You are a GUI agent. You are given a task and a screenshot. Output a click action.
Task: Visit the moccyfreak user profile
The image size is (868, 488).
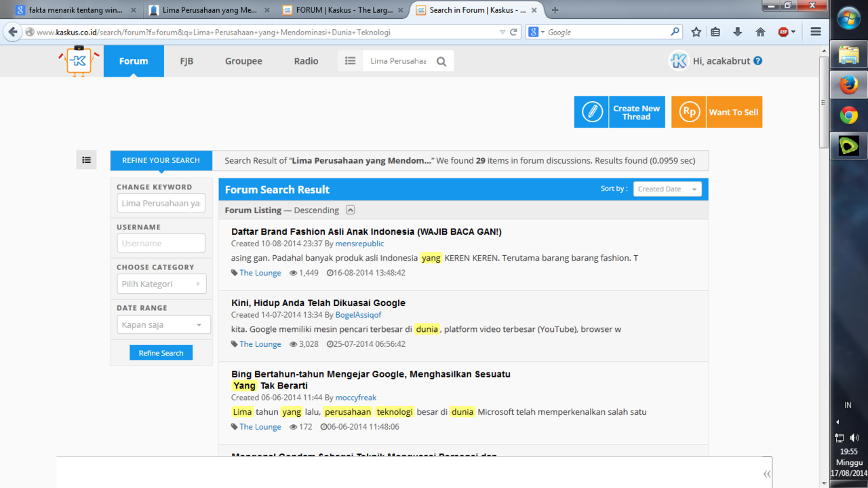tap(355, 398)
